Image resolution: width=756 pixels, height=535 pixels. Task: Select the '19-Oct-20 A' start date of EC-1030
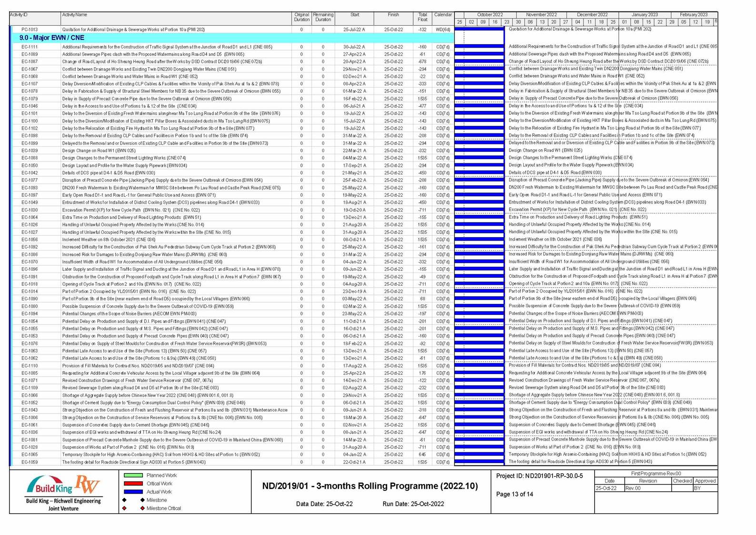coord(355,210)
